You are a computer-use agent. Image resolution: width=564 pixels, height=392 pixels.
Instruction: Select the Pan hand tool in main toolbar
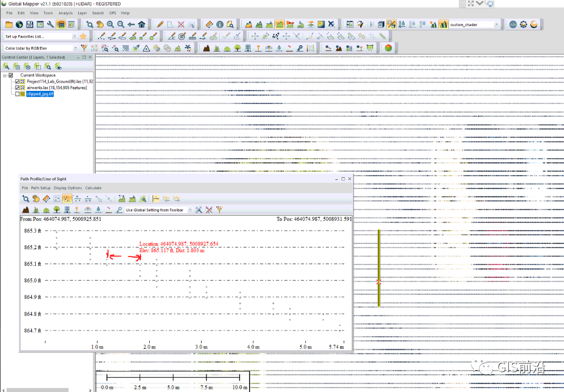100,24
